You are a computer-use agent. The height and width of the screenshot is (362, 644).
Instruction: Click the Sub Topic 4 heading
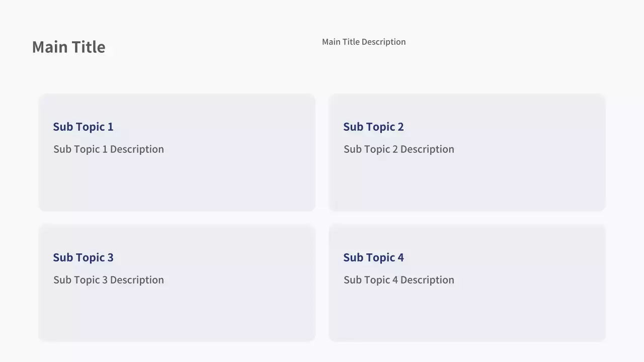(373, 257)
